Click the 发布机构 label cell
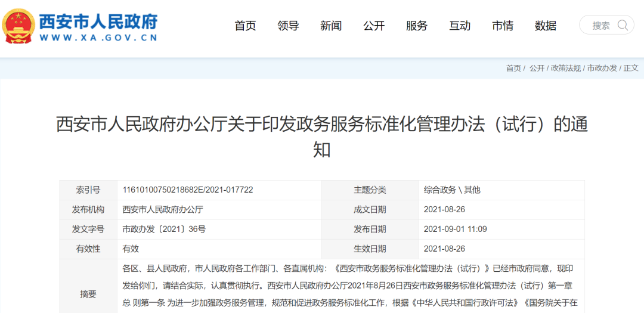The image size is (644, 313). pyautogui.click(x=88, y=210)
